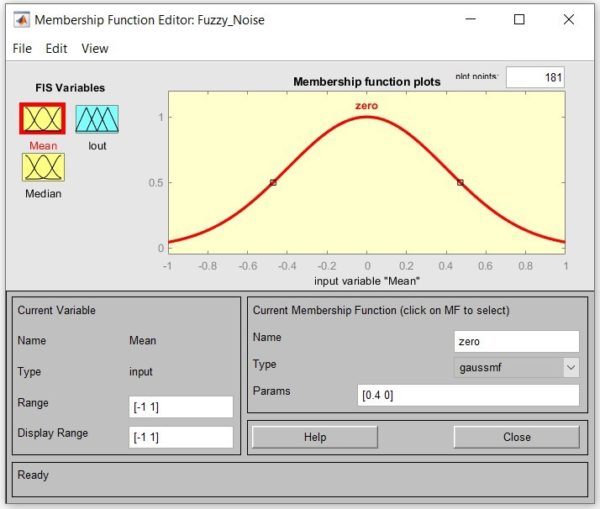Viewport: 600px width, 509px height.
Task: Click the 'Median' label under the variable icon
Action: [x=43, y=194]
